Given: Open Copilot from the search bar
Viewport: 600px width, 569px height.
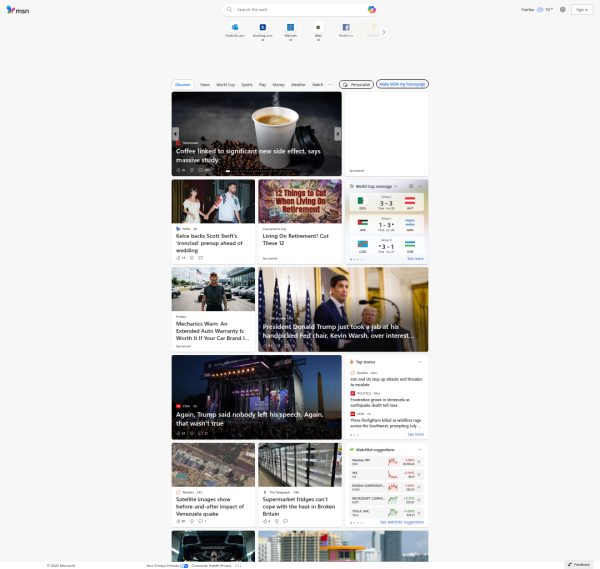Looking at the screenshot, I should (x=371, y=10).
